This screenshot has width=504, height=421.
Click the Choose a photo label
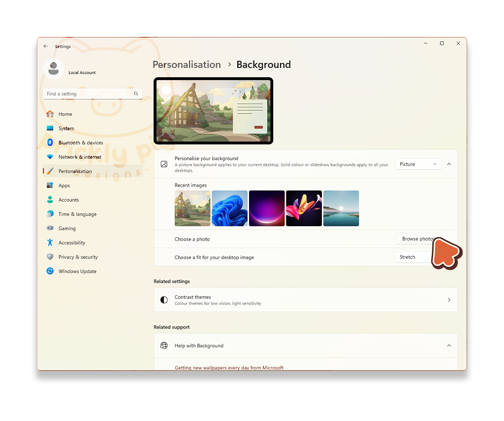(x=192, y=239)
